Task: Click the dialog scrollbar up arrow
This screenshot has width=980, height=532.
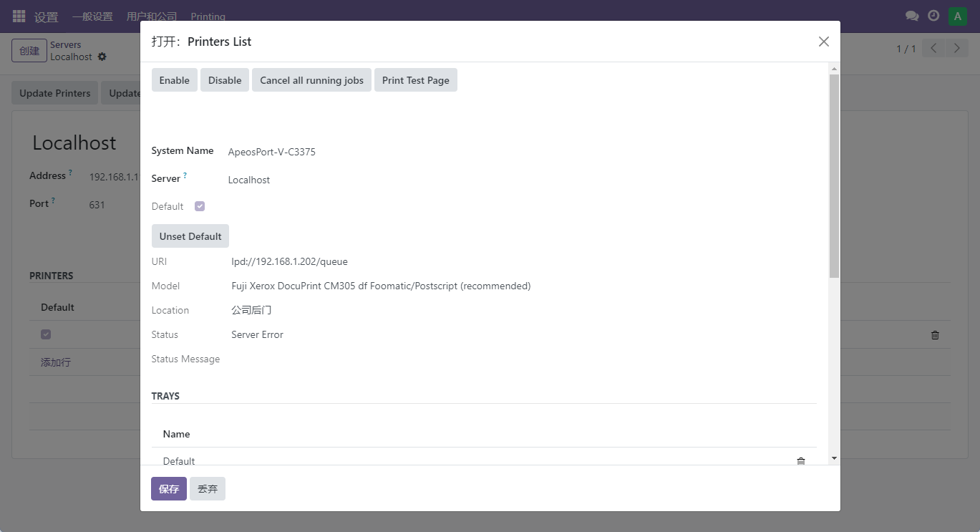Action: [x=834, y=69]
